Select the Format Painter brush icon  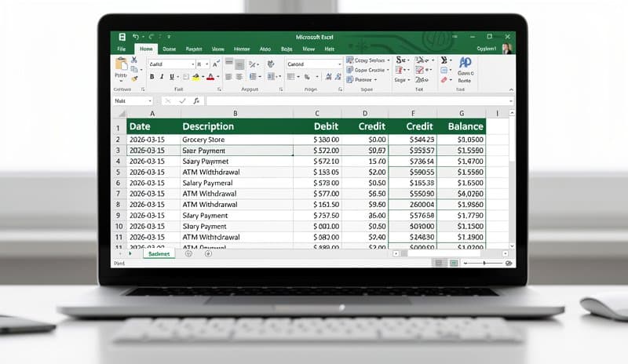134,78
